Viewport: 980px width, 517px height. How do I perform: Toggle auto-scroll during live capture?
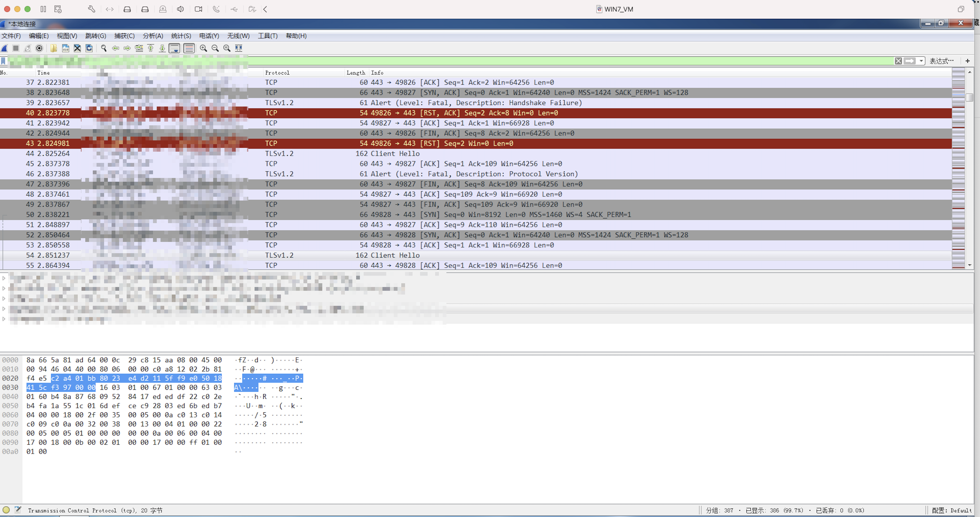click(x=175, y=48)
